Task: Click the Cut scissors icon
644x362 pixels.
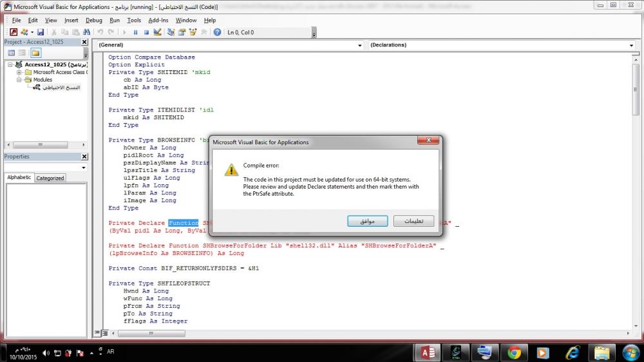Action: point(54,32)
